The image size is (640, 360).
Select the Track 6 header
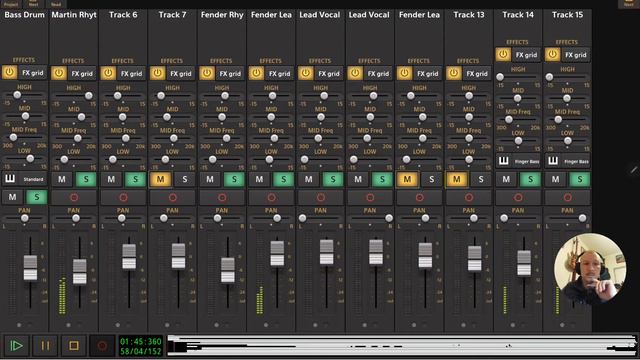point(123,15)
